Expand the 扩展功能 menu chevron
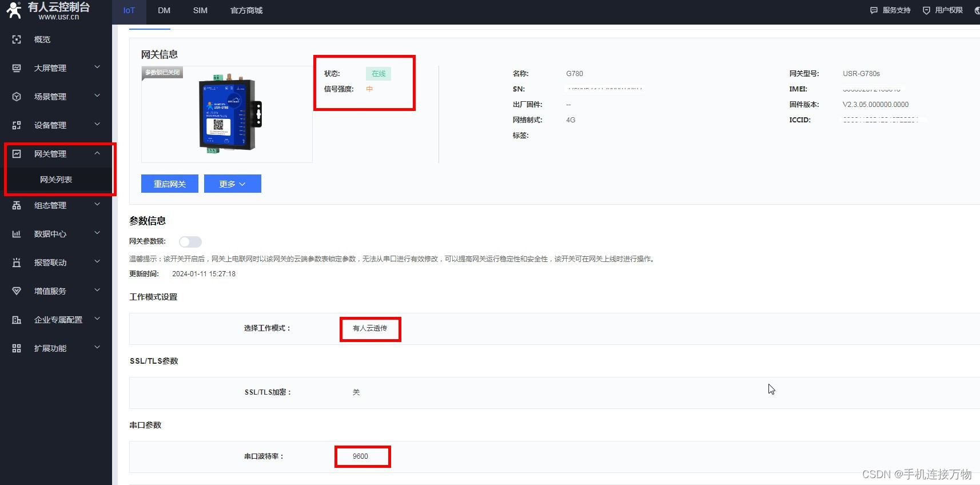Image resolution: width=980 pixels, height=485 pixels. [97, 348]
